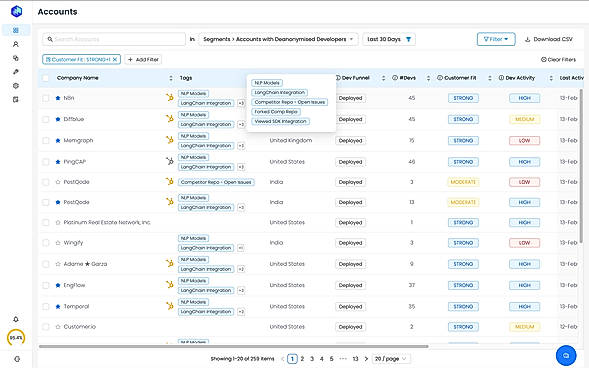The height and width of the screenshot is (368, 589).
Task: Click the Forked Comp Repo tag in popup
Action: tap(276, 112)
